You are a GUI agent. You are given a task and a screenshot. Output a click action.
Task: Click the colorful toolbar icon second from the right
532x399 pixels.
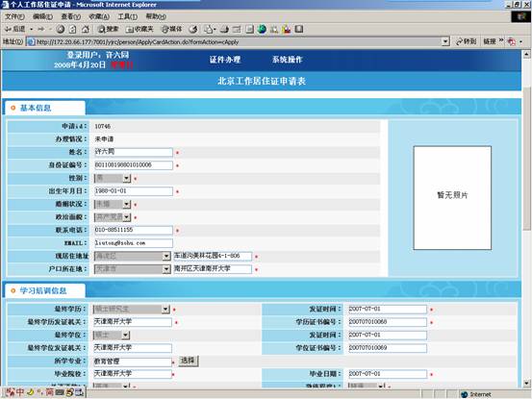pyautogui.click(x=287, y=29)
